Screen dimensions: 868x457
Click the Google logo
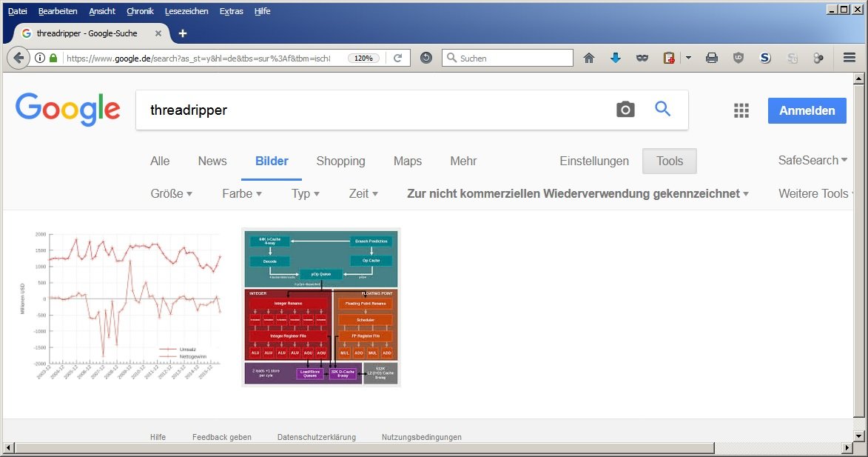(67, 109)
